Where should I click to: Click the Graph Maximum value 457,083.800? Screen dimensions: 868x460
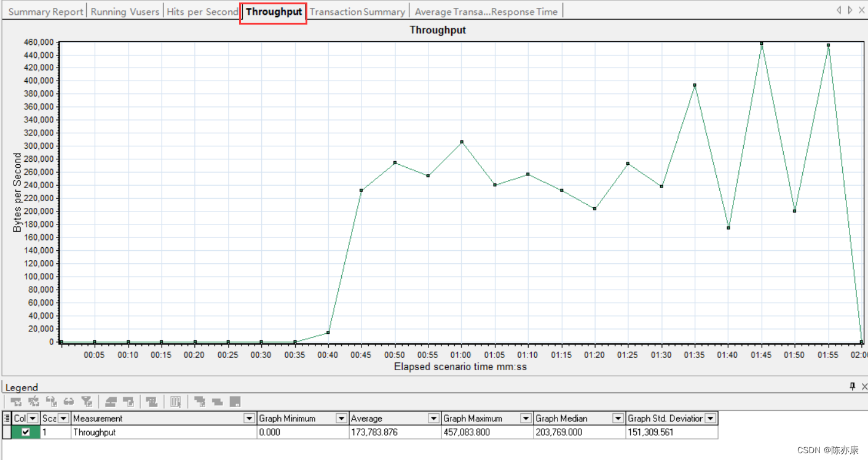487,432
